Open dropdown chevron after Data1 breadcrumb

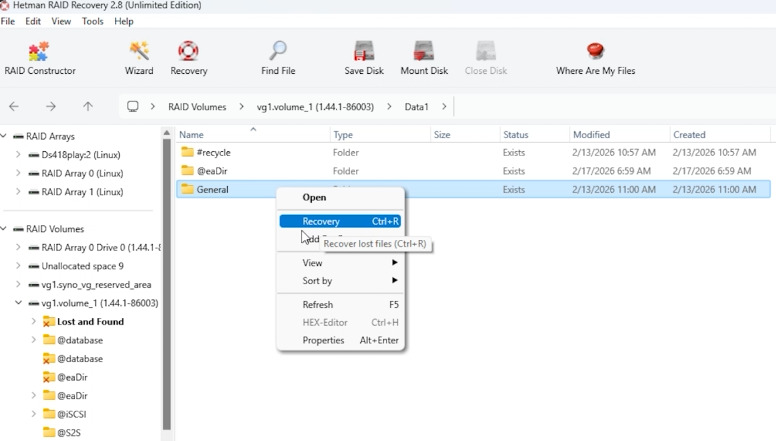click(444, 106)
